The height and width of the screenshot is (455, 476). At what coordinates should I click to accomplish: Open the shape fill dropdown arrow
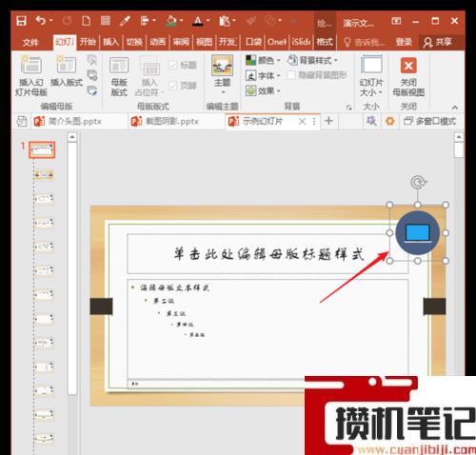[181, 21]
